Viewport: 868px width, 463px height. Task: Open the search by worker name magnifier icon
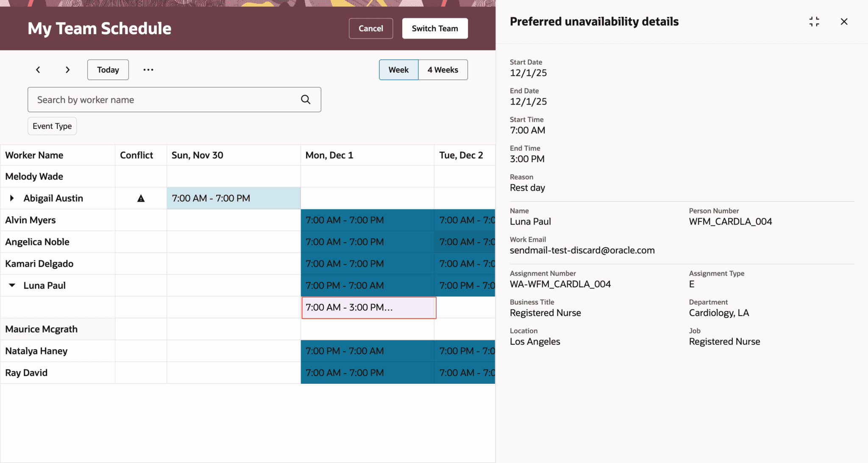click(306, 100)
